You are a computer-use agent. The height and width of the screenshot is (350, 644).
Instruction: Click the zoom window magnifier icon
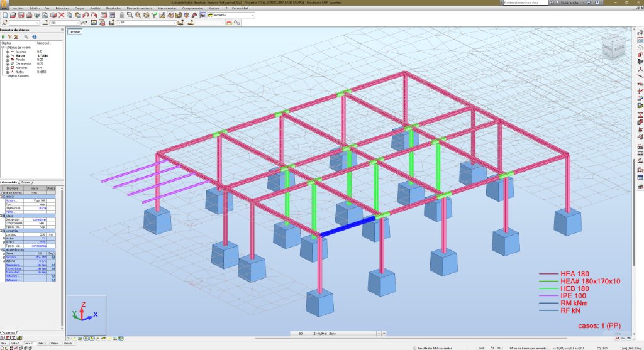point(130,15)
